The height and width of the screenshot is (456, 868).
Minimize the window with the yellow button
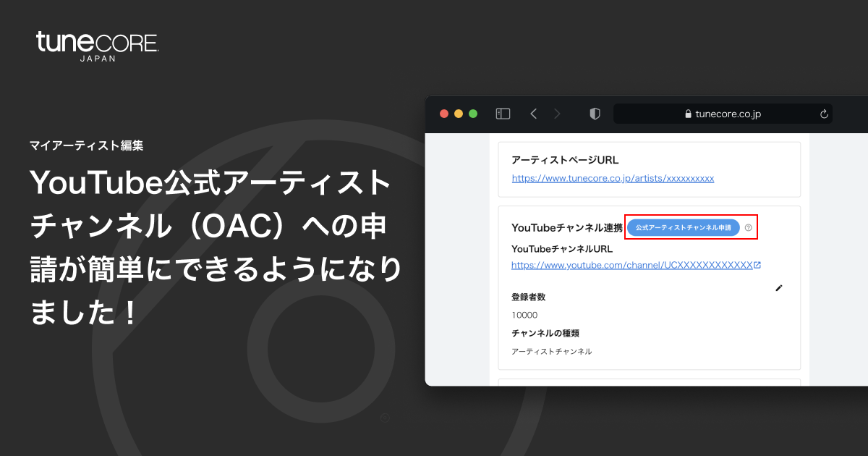[459, 114]
